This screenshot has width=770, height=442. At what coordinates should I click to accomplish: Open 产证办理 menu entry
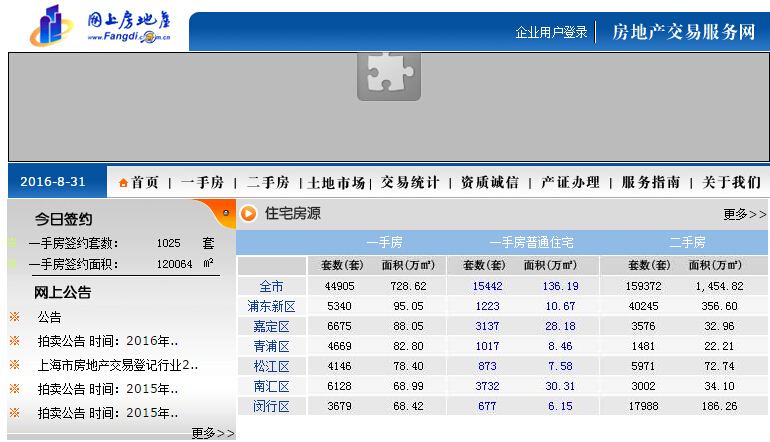[570, 183]
